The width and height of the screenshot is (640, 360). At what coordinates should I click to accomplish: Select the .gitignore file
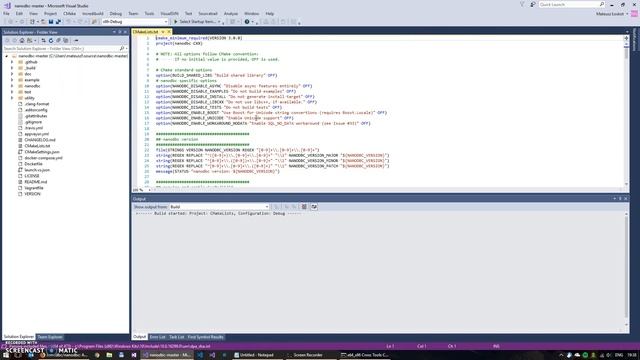33,122
